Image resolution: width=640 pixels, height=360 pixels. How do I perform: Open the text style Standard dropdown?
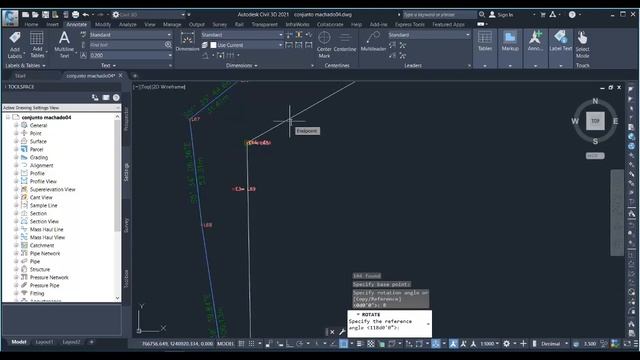point(131,35)
